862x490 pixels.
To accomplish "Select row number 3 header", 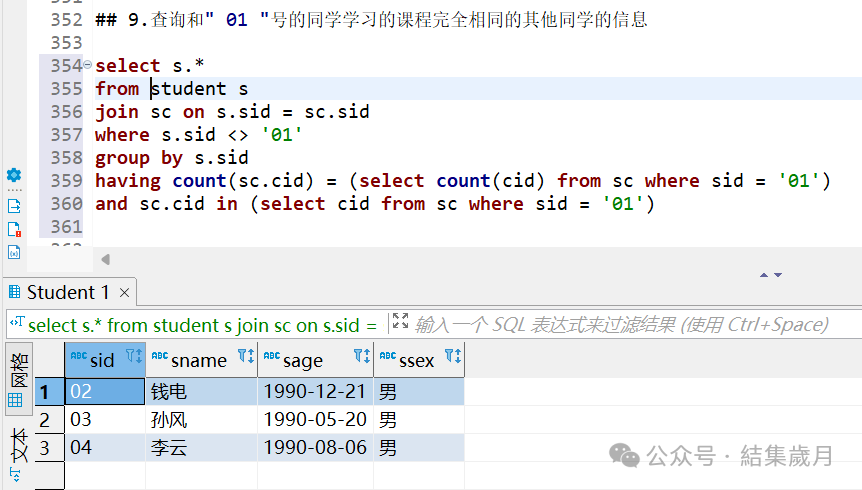I will coord(49,448).
